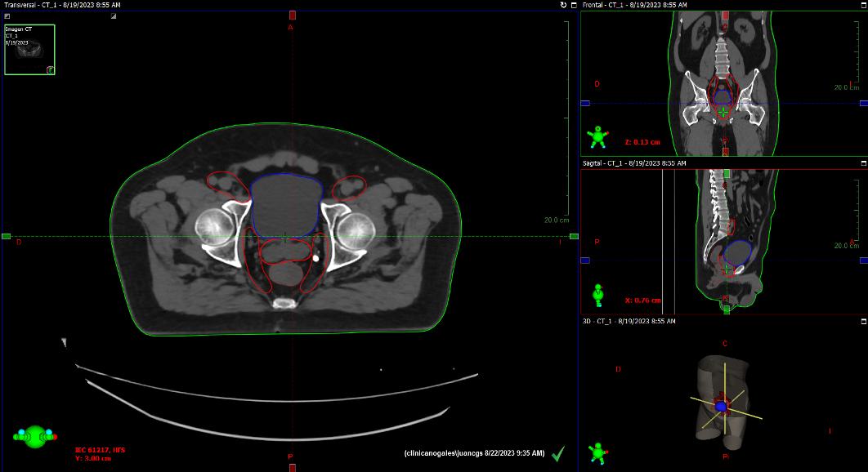This screenshot has width=868, height=472.
Task: Click the patient orientation figure in 3D view
Action: click(x=597, y=452)
